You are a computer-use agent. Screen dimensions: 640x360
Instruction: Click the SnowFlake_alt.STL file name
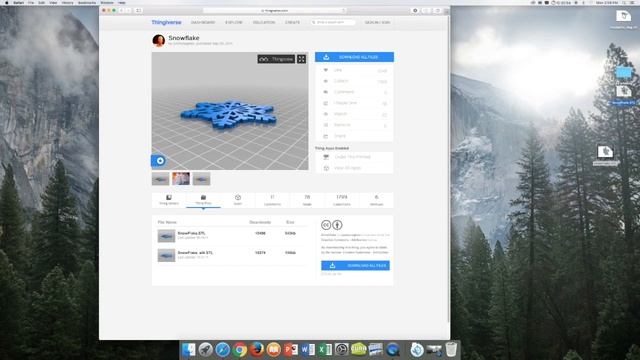point(195,253)
